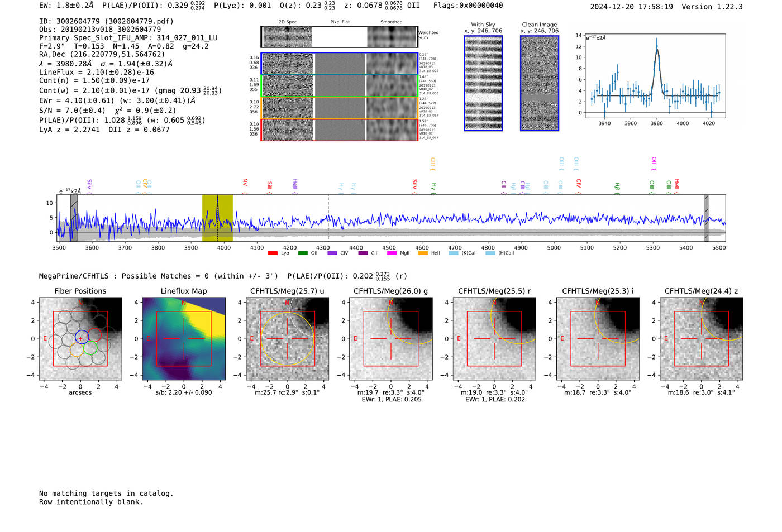Click the 'm:25.7 rc:2.9"' caption under u image
Viewport: 782px width, 532px height.
click(x=287, y=392)
